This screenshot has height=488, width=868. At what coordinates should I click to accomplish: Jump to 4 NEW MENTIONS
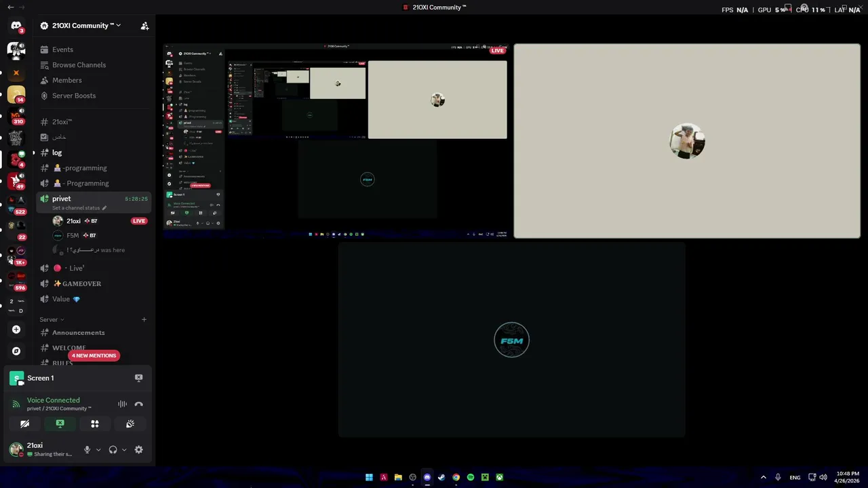point(94,356)
